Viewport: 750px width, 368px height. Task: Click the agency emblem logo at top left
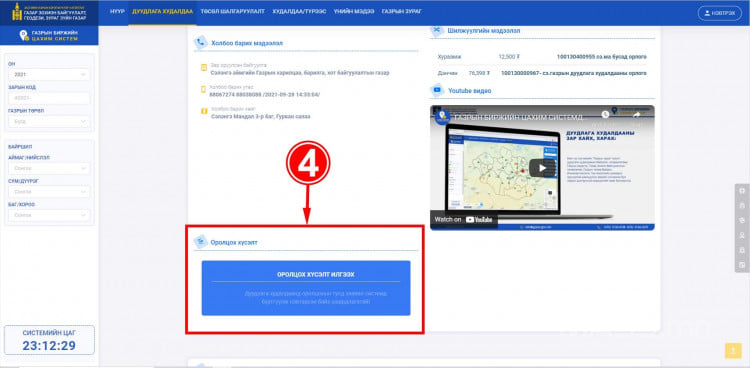click(17, 12)
